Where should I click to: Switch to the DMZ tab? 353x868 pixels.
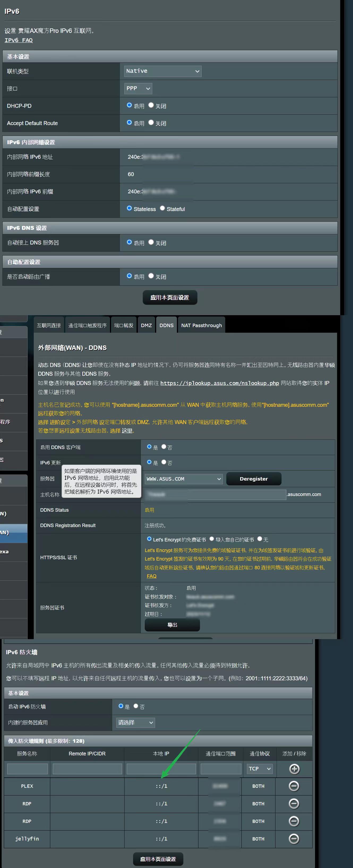click(146, 325)
